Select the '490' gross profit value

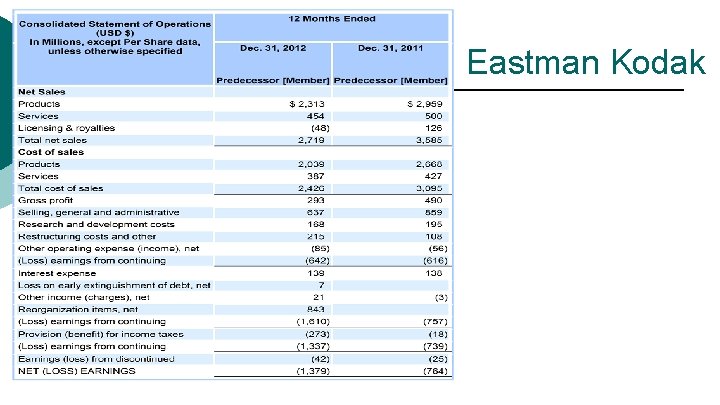click(433, 200)
